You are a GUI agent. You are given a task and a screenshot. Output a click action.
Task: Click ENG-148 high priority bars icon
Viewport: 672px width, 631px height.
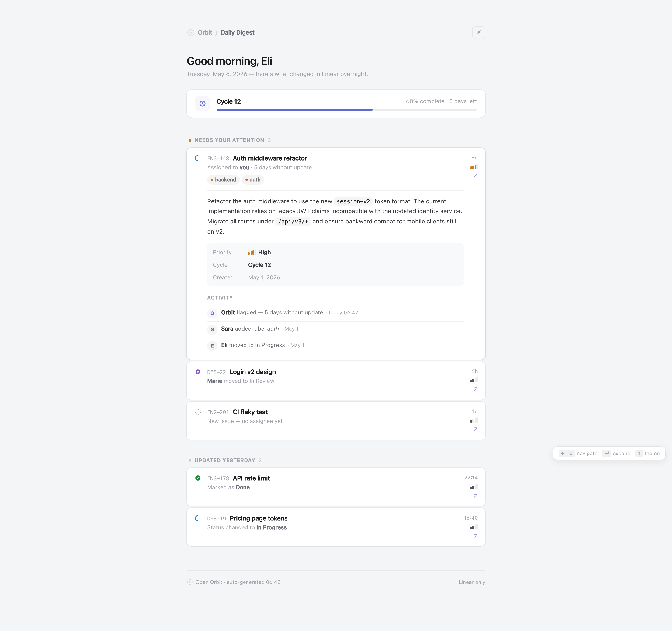(x=474, y=166)
